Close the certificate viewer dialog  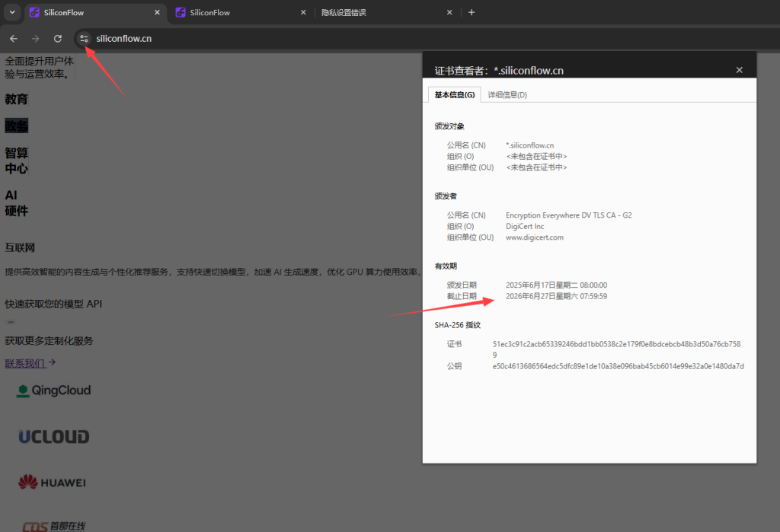[739, 70]
